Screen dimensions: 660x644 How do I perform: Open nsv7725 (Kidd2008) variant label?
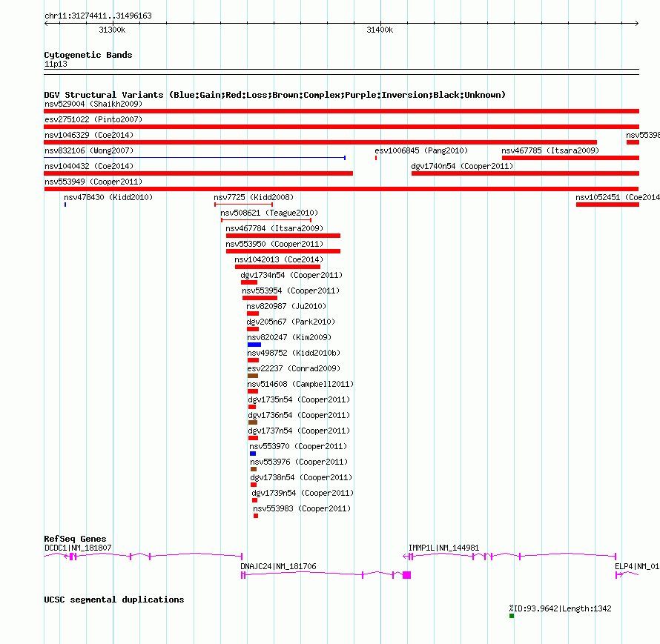coord(254,197)
